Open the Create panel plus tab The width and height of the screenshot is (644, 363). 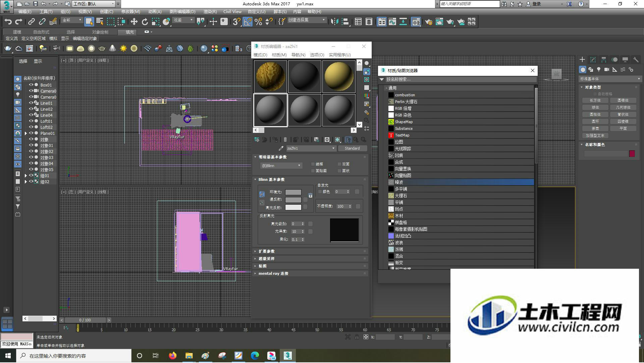coord(582,60)
